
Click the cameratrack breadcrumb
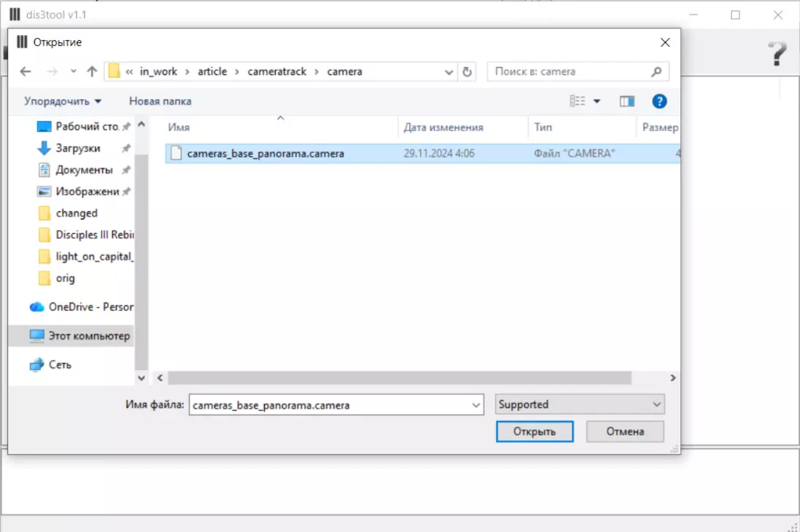point(277,72)
